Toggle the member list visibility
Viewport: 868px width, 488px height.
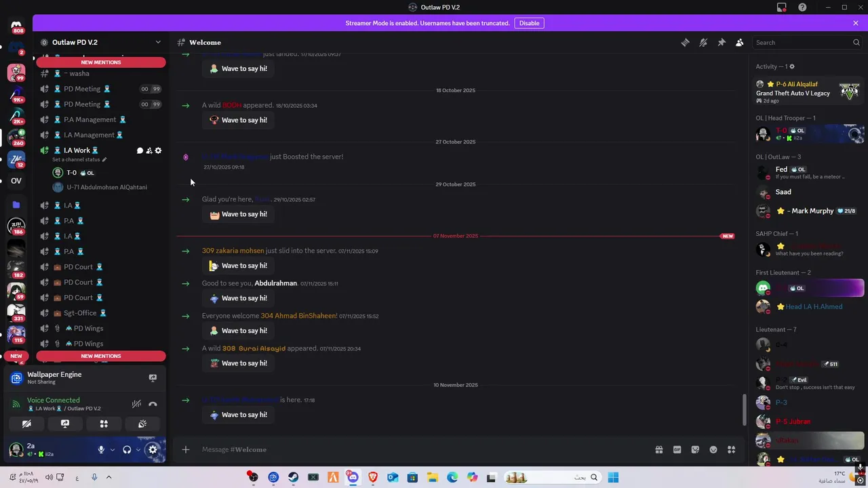click(740, 42)
